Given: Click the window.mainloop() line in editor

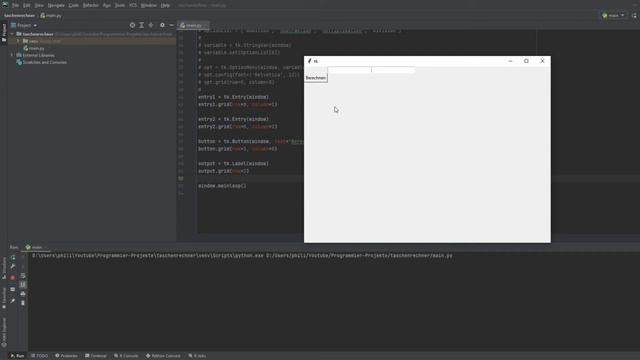Looking at the screenshot, I should [222, 186].
